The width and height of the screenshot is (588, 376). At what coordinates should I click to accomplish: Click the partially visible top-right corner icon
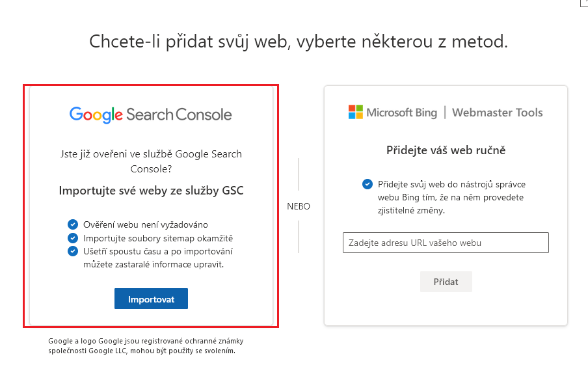pyautogui.click(x=584, y=3)
